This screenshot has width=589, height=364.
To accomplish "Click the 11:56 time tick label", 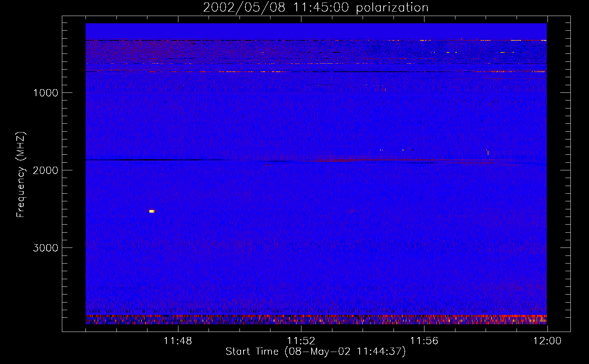I will tap(424, 341).
